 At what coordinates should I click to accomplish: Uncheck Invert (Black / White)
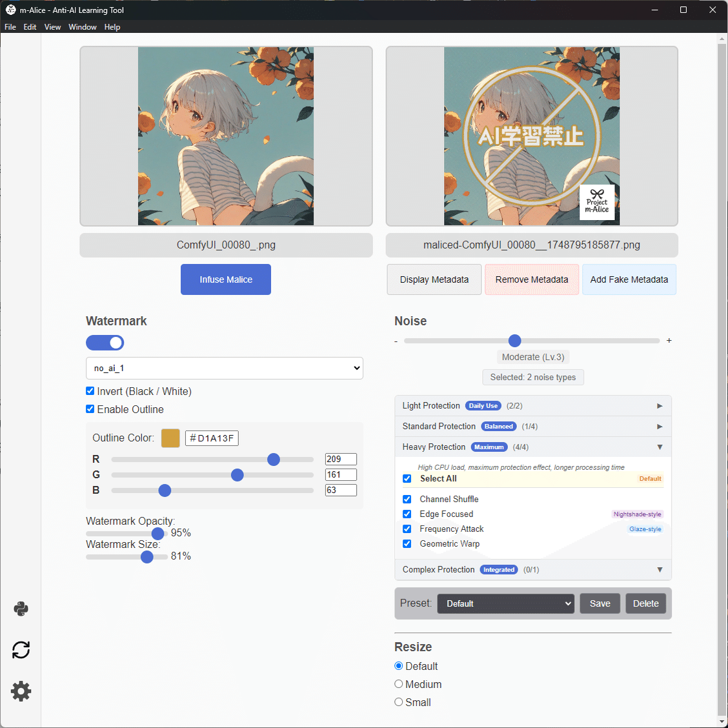pos(90,391)
